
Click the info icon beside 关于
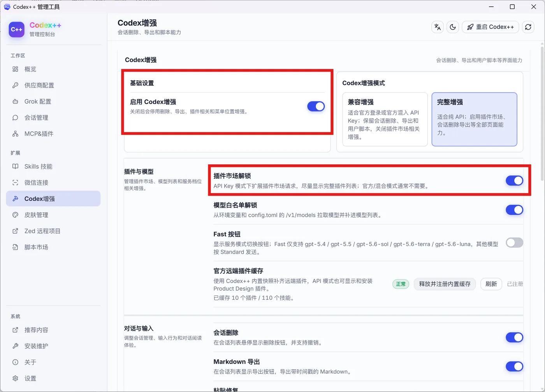(x=15, y=362)
